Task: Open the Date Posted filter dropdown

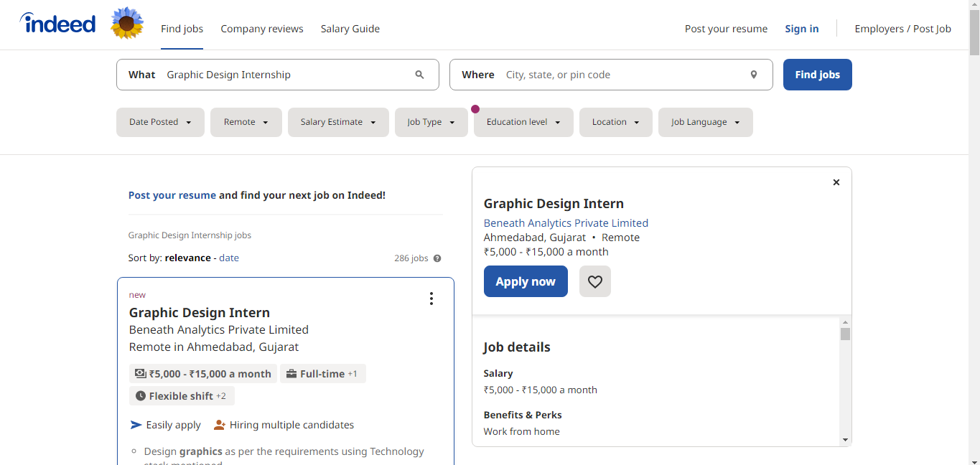Action: [x=160, y=122]
